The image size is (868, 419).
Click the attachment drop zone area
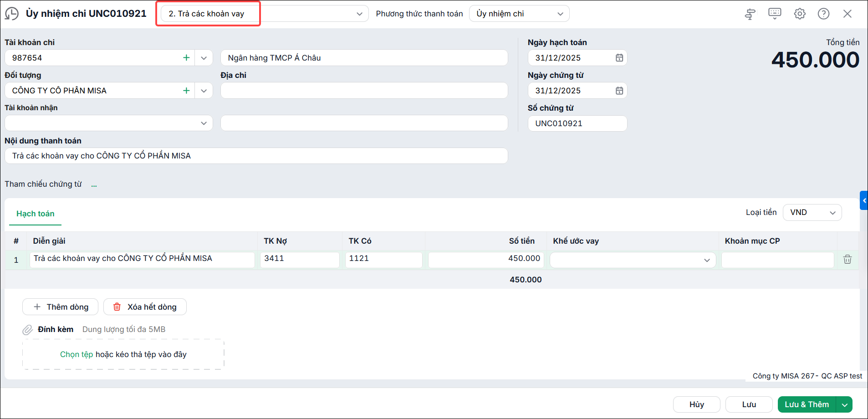[x=123, y=354]
